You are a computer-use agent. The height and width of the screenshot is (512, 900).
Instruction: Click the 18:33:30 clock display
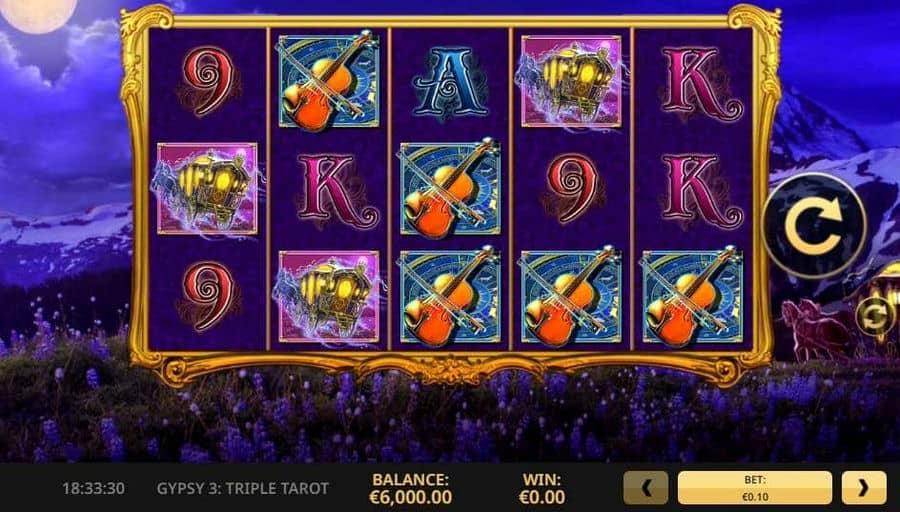[x=93, y=488]
